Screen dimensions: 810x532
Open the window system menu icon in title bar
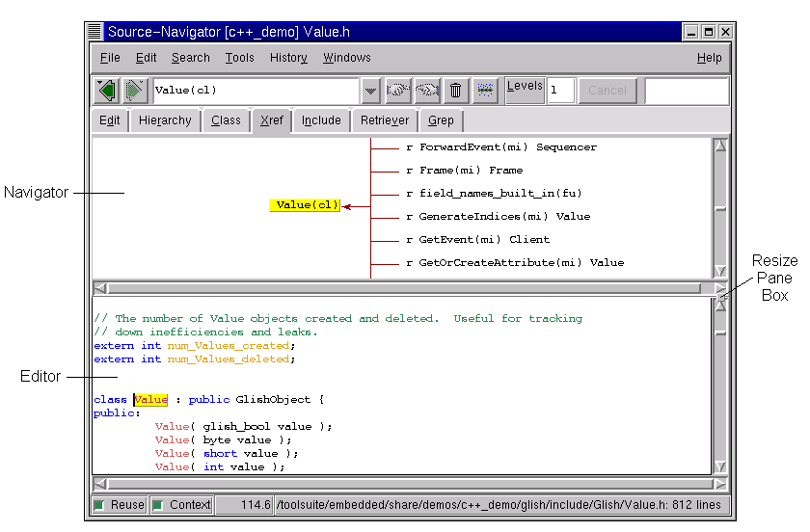[x=94, y=32]
